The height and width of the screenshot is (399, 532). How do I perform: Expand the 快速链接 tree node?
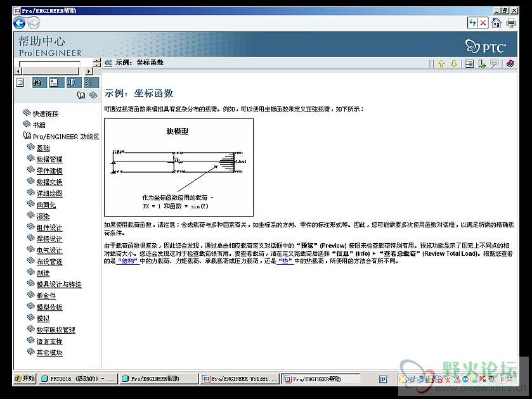27,113
